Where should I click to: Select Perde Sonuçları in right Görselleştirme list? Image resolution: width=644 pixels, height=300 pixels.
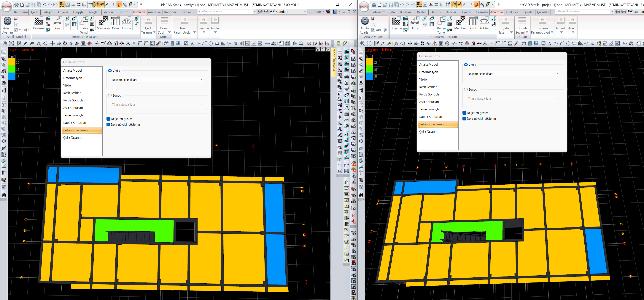[438, 94]
